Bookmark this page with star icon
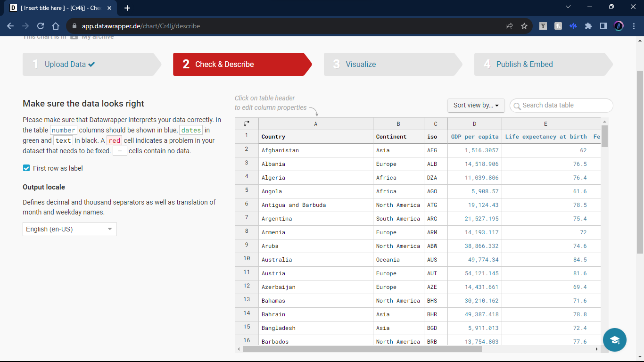This screenshot has width=644, height=362. 524,26
